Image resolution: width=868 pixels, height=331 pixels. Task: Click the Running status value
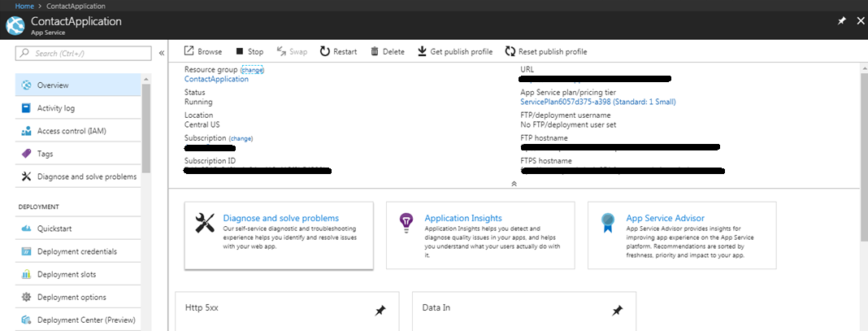pos(198,102)
